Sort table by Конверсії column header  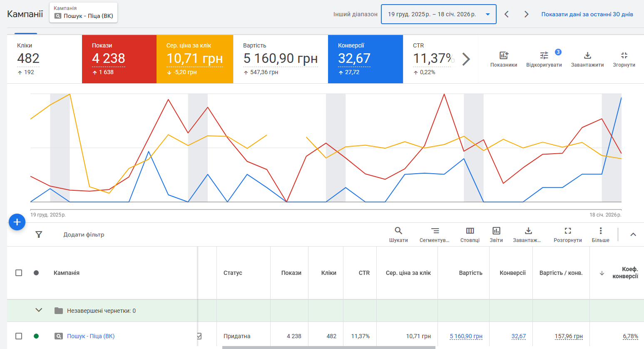tap(513, 273)
